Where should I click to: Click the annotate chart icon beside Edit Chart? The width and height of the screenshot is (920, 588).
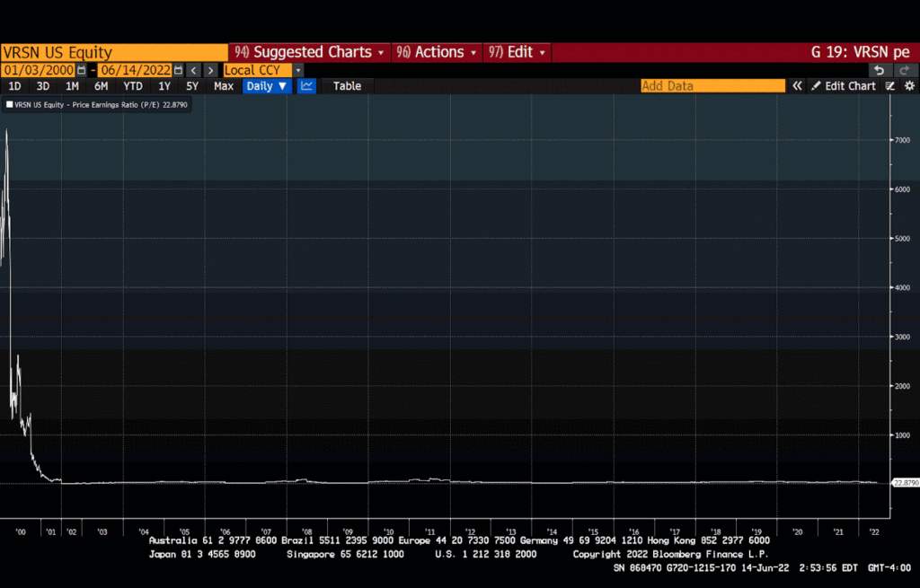click(890, 86)
